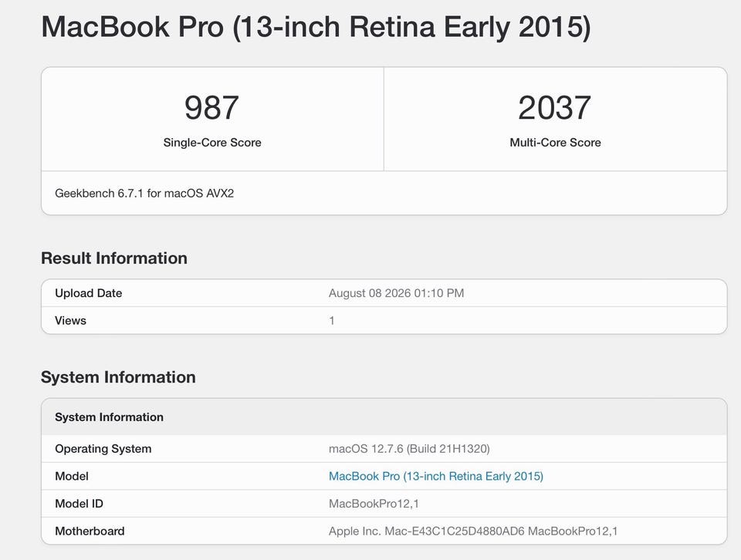
Task: Click the Multi-Core Score label
Action: [555, 143]
